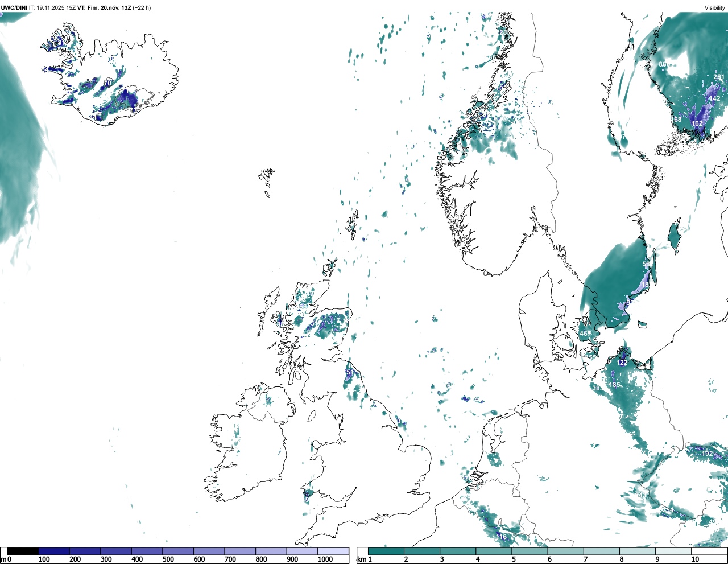Click the 3–4 km legend swatch
728x564 pixels.
click(x=458, y=551)
